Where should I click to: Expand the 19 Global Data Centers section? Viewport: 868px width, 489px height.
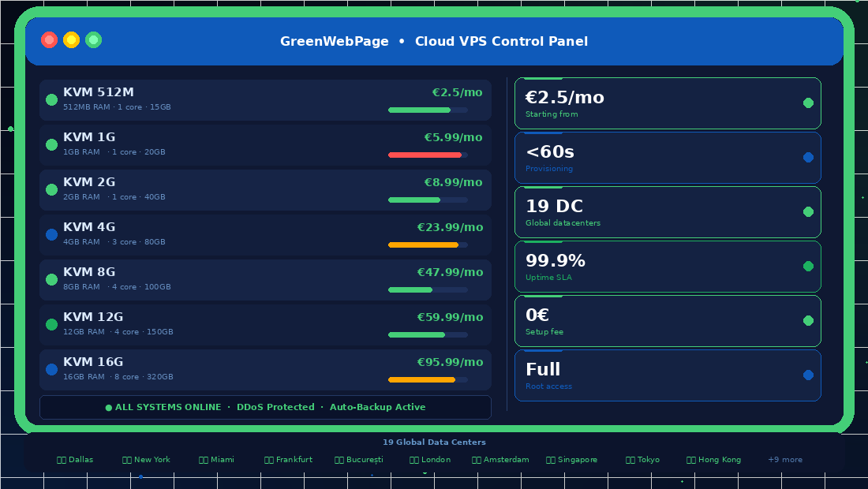[434, 442]
